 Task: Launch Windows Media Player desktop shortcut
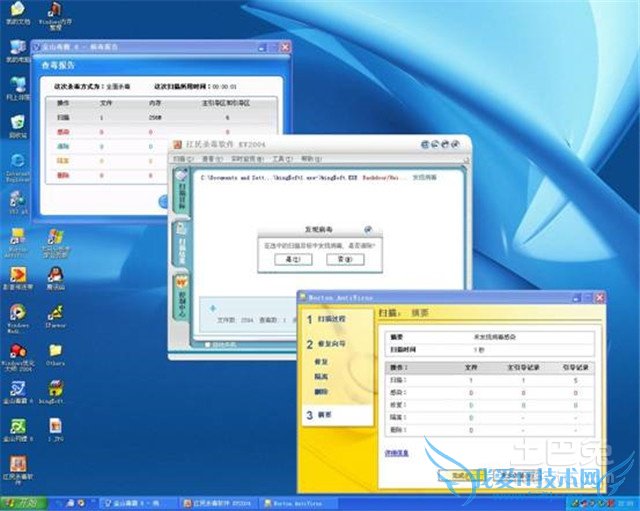(17, 318)
